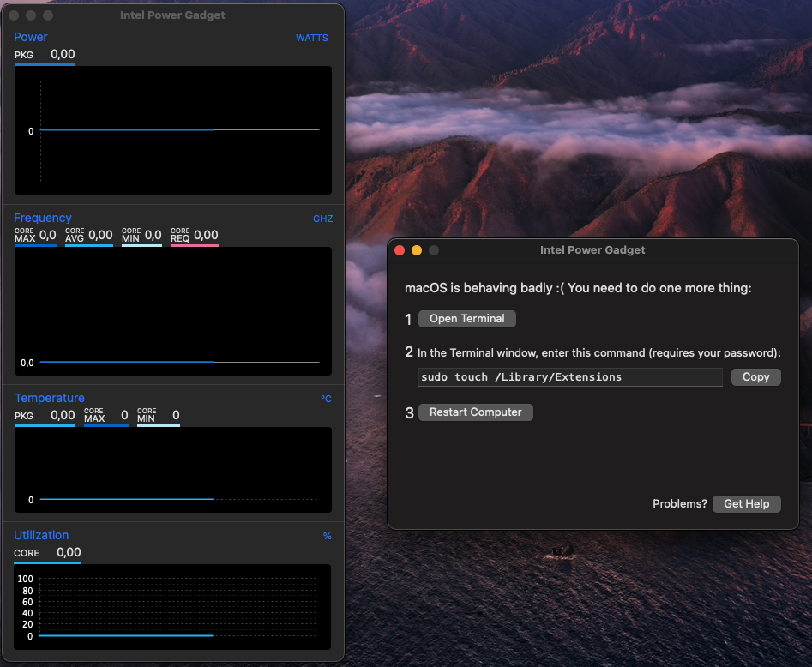This screenshot has height=667, width=812.
Task: Select the Temperature PKG 0,00 legend
Action: tap(45, 417)
